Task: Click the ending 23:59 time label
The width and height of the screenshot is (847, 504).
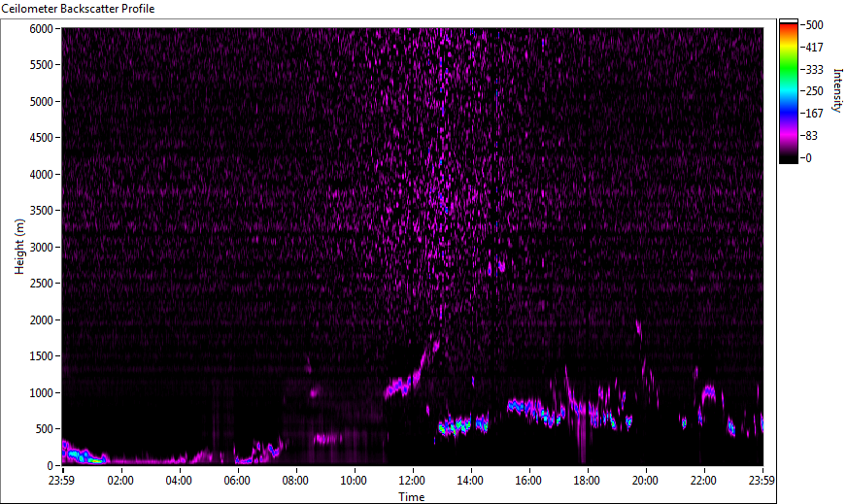Action: click(x=762, y=481)
